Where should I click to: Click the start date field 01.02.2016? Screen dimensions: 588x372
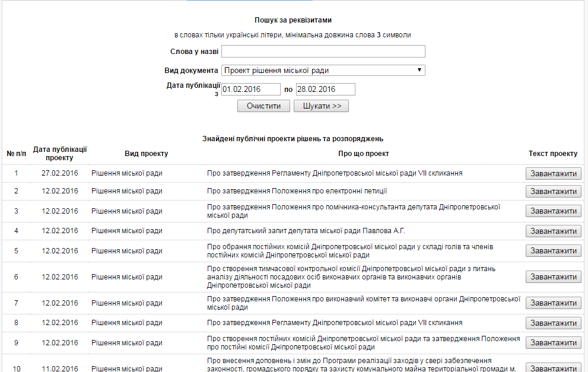250,90
